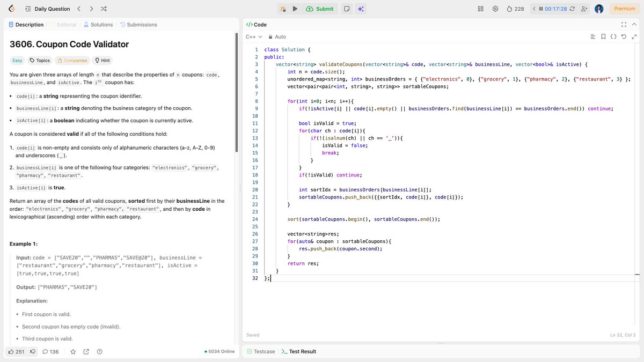Bookmark the current code
Viewport: 644px width, 362px height.
(603, 36)
